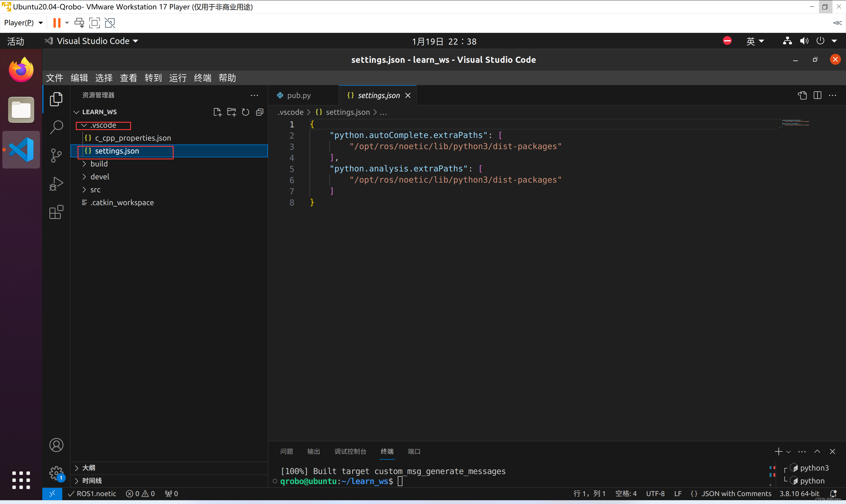
Task: Open Visual Studio Code app menu dropdown
Action: pos(92,41)
